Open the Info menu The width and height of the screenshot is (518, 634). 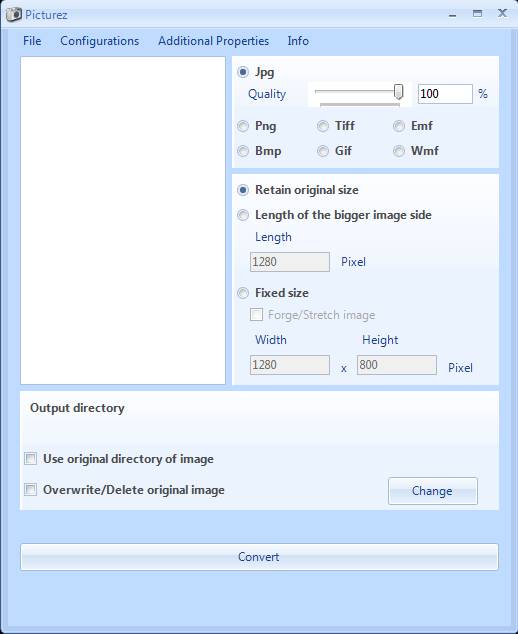(298, 41)
